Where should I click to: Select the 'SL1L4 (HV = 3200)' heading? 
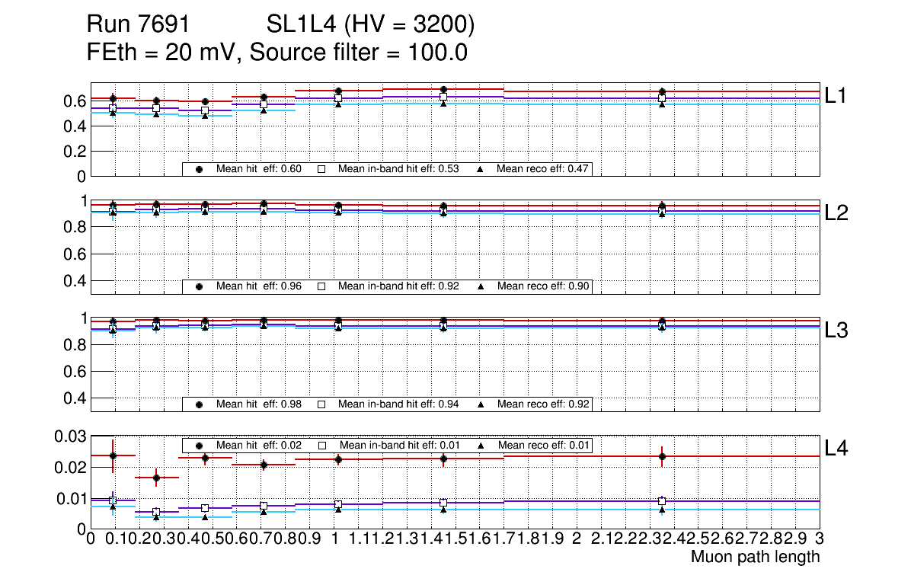(371, 26)
